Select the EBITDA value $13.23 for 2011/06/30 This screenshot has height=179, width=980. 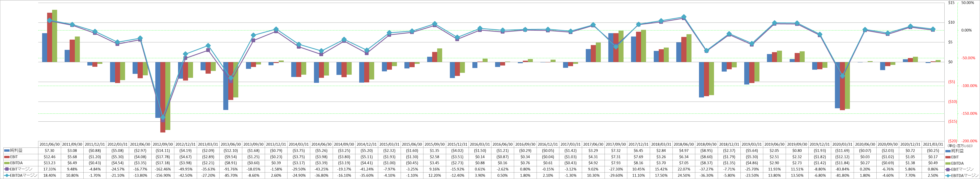49,163
